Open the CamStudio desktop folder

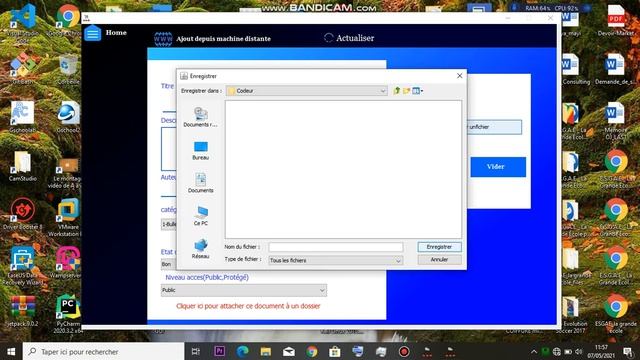pos(22,166)
